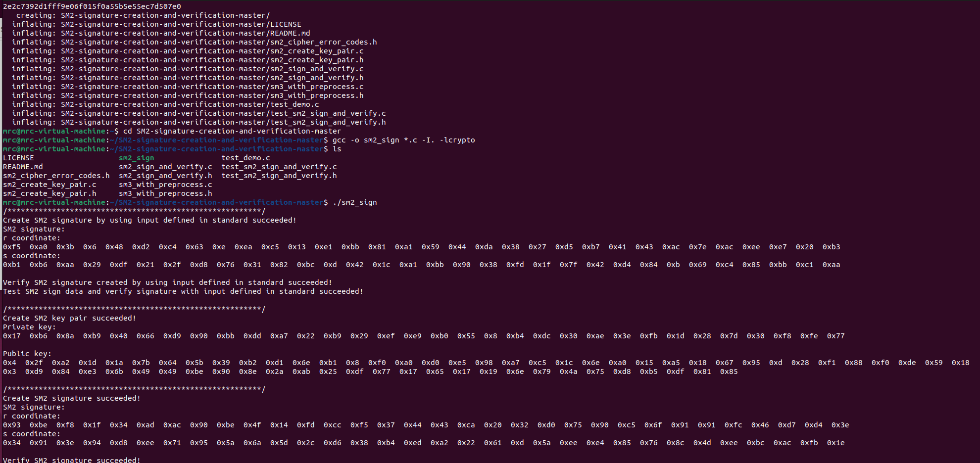Click sm2_cipher_error_codes.h in the ls listing

(x=56, y=176)
